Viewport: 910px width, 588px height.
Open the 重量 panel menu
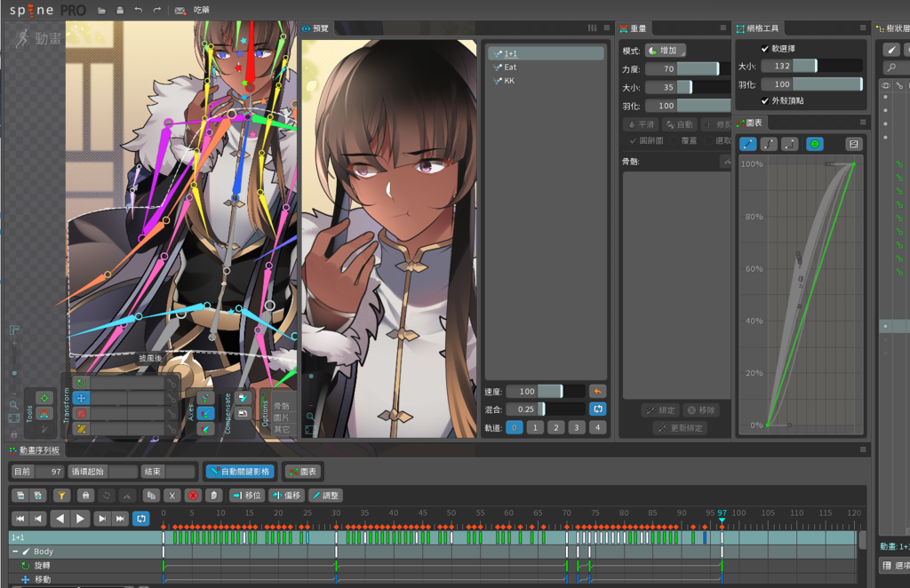click(x=722, y=28)
